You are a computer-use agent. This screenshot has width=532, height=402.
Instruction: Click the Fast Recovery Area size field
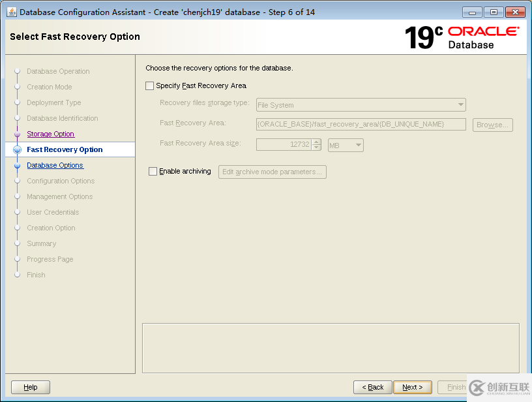[x=284, y=145]
